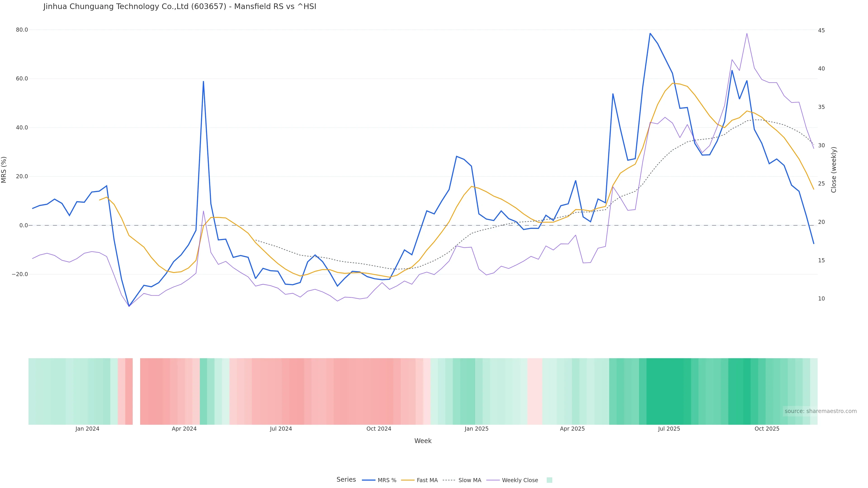Click the MRS (%) left axis title
The image size is (868, 488).
coord(4,170)
